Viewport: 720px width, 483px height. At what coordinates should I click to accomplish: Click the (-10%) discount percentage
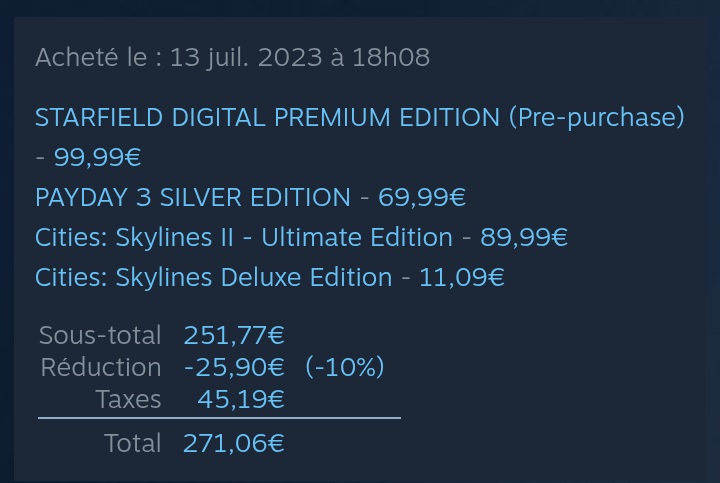345,367
